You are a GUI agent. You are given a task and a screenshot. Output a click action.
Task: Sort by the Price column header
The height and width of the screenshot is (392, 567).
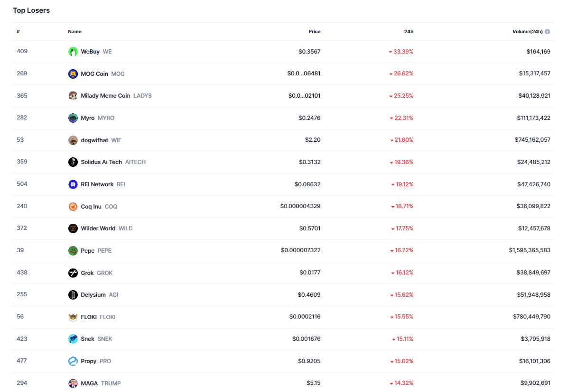(314, 32)
